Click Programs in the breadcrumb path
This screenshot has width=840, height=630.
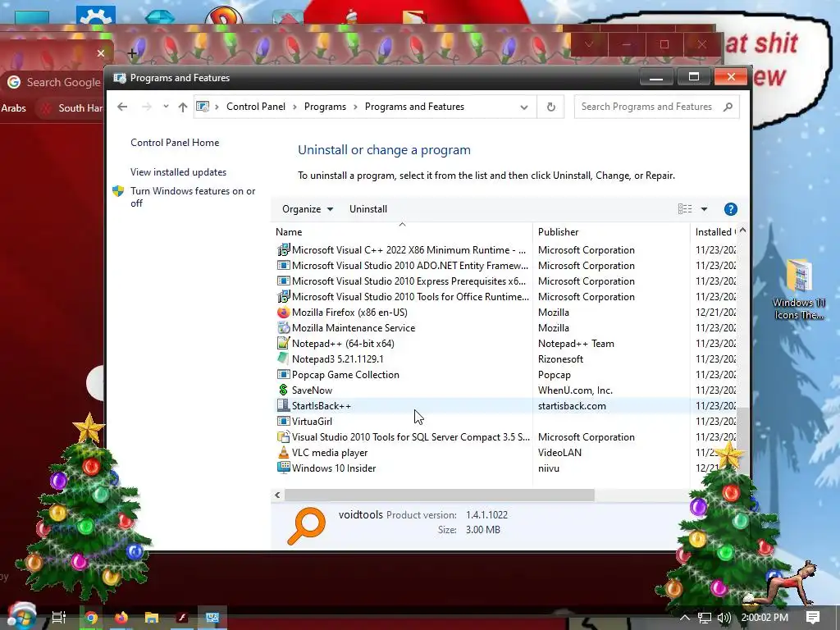pyautogui.click(x=325, y=107)
